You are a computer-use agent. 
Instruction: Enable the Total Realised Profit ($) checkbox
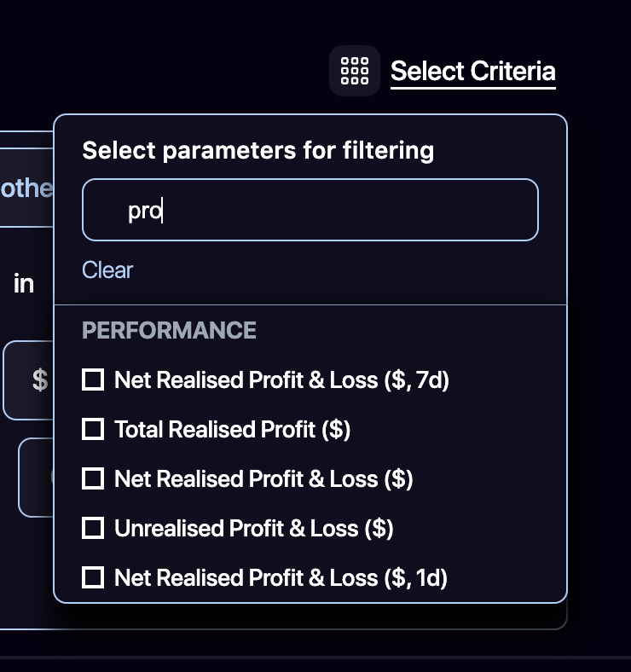[93, 429]
